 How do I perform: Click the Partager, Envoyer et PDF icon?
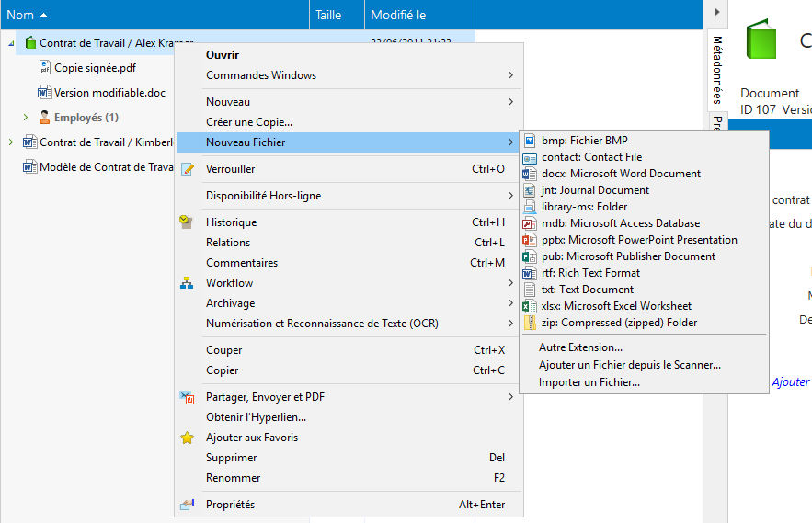click(x=188, y=397)
